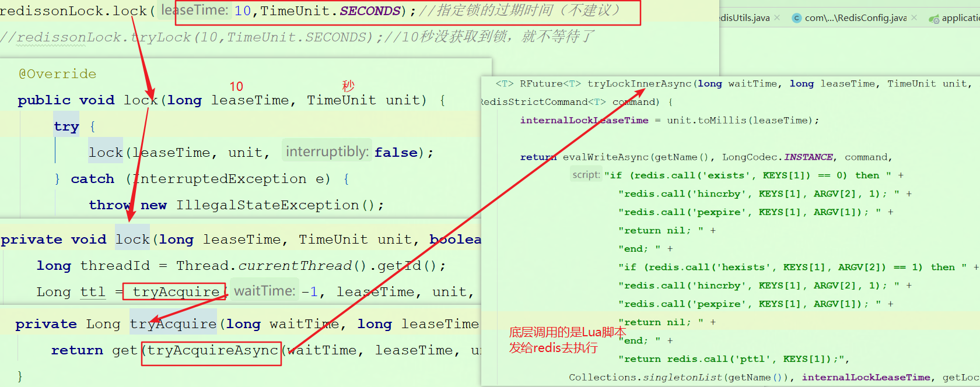Click 'private void lock' method name

[x=132, y=239]
